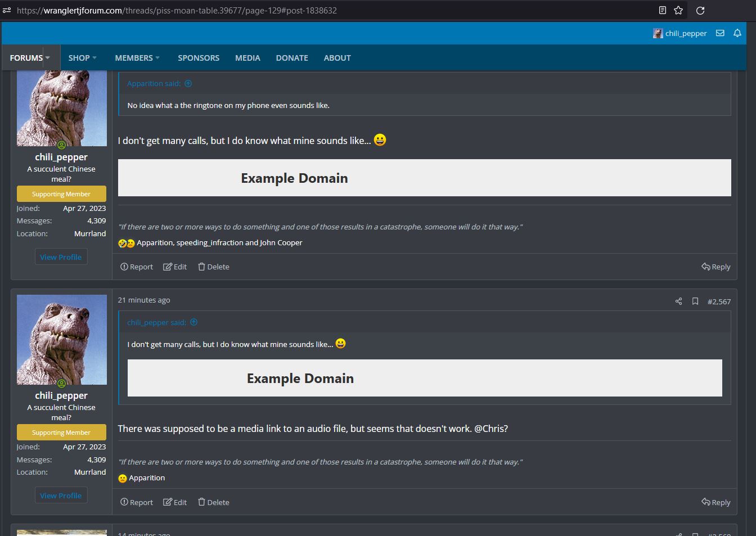Jump to chili_pepper's quoted post arrow icon

[x=194, y=322]
